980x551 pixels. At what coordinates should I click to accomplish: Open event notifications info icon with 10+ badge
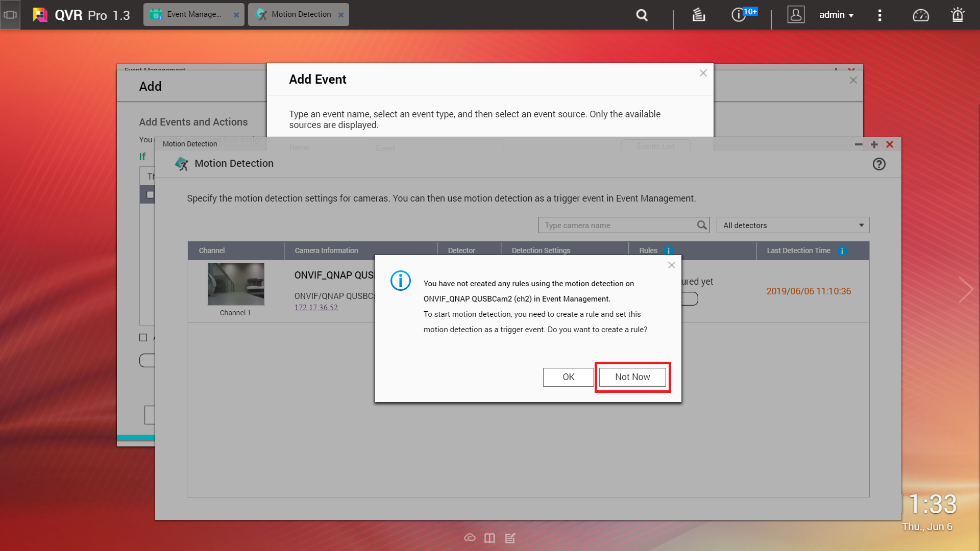744,14
